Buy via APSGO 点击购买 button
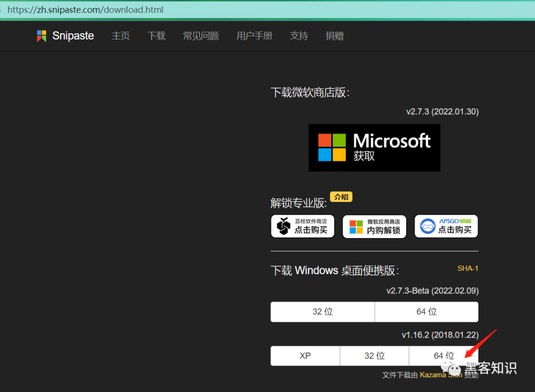The image size is (535, 392). (x=446, y=226)
